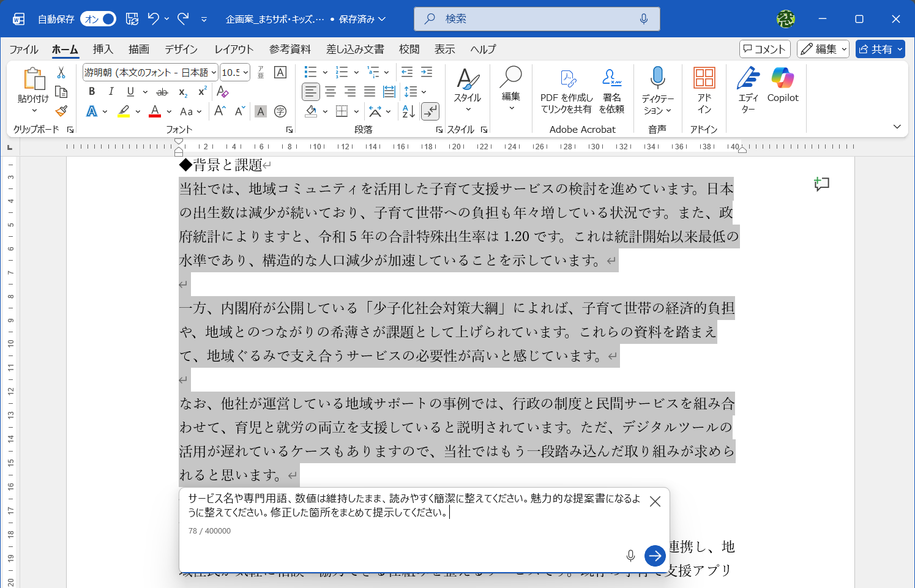Image resolution: width=915 pixels, height=588 pixels.
Task: Clear all formatting with the eraser icon
Action: [x=222, y=92]
